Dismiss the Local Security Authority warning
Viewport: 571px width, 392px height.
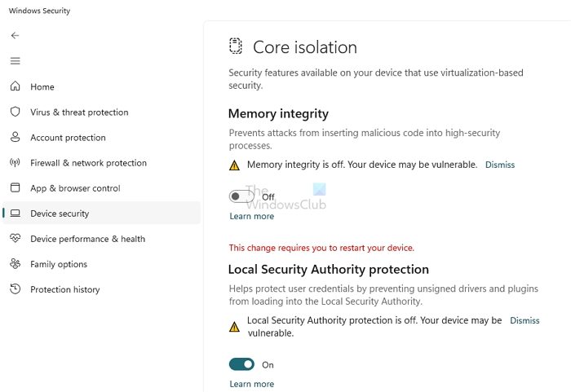coord(525,320)
